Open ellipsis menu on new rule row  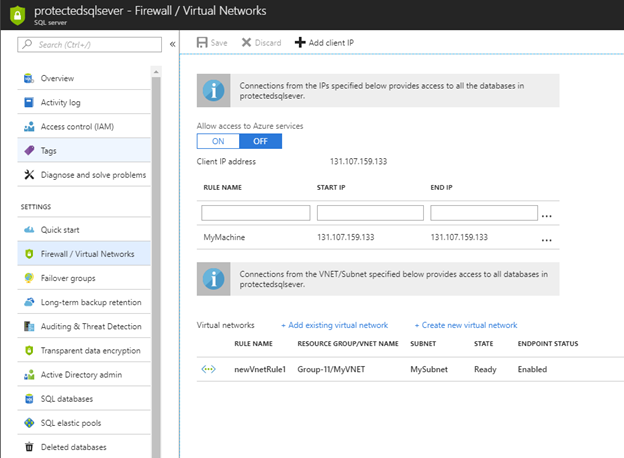coord(546,216)
